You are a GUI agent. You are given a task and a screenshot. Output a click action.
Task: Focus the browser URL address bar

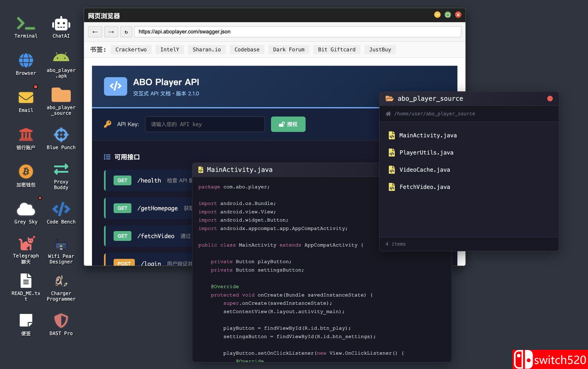pyautogui.click(x=298, y=32)
